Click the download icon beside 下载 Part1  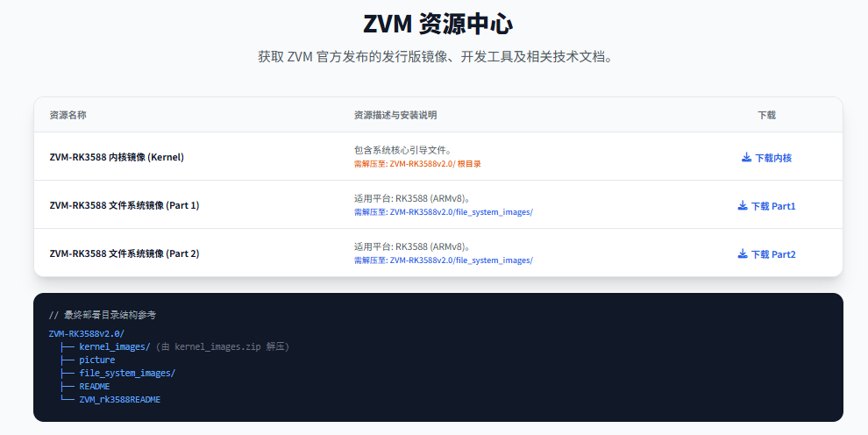pyautogui.click(x=743, y=206)
